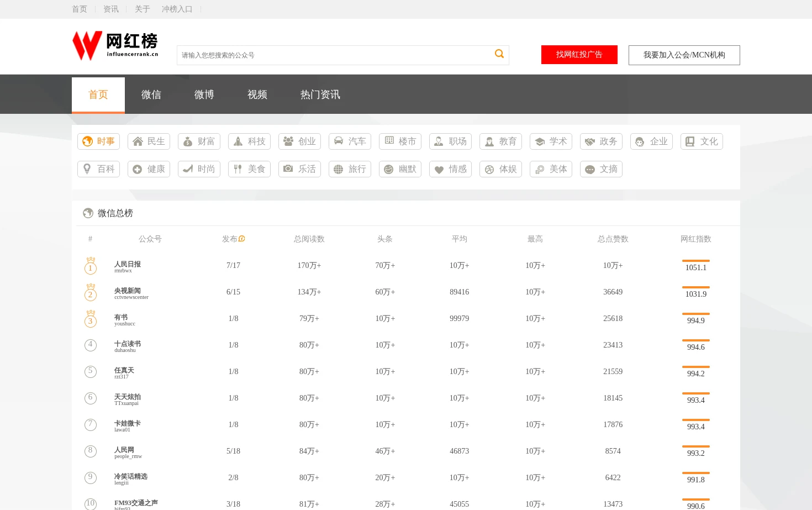Click the 总阅读数 value 170万+

[309, 265]
